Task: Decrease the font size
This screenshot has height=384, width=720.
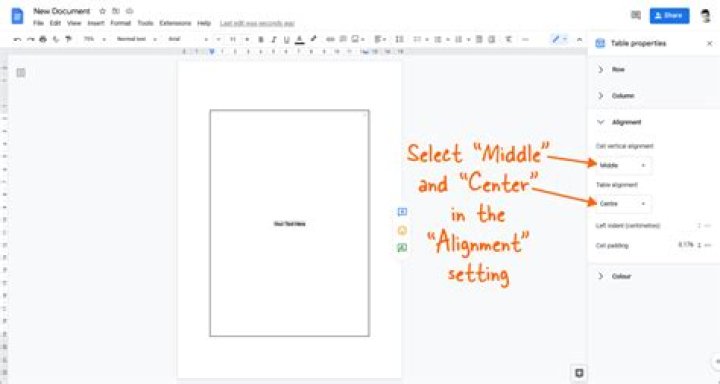Action: pos(218,40)
